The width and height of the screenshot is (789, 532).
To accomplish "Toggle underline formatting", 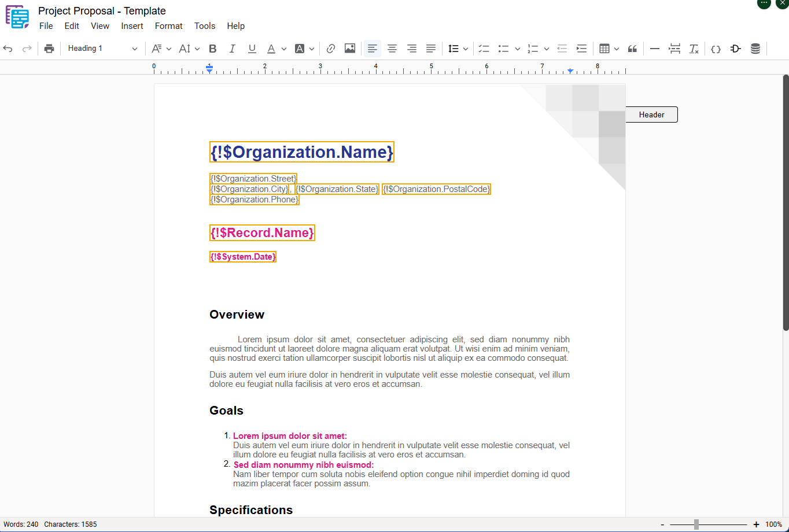I will [252, 49].
